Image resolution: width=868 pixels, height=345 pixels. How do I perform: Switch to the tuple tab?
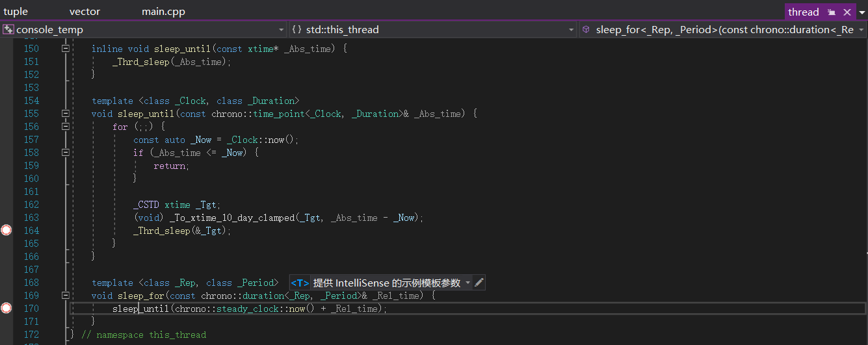(x=16, y=12)
